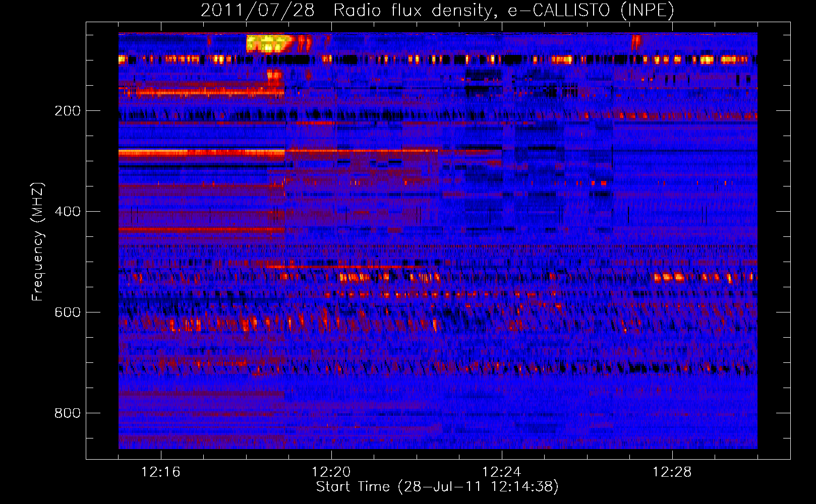
Task: Select the "Frequency (MHZ)" y-axis label
Action: coord(38,242)
